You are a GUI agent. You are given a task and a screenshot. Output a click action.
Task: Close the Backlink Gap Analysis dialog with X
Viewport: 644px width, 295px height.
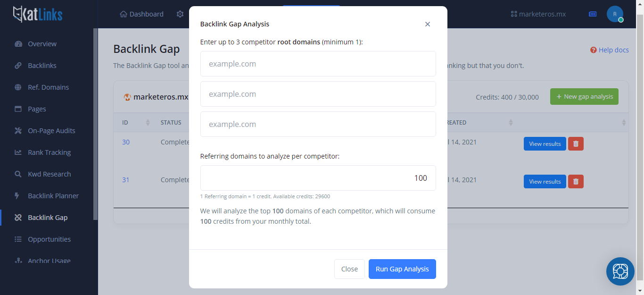428,24
